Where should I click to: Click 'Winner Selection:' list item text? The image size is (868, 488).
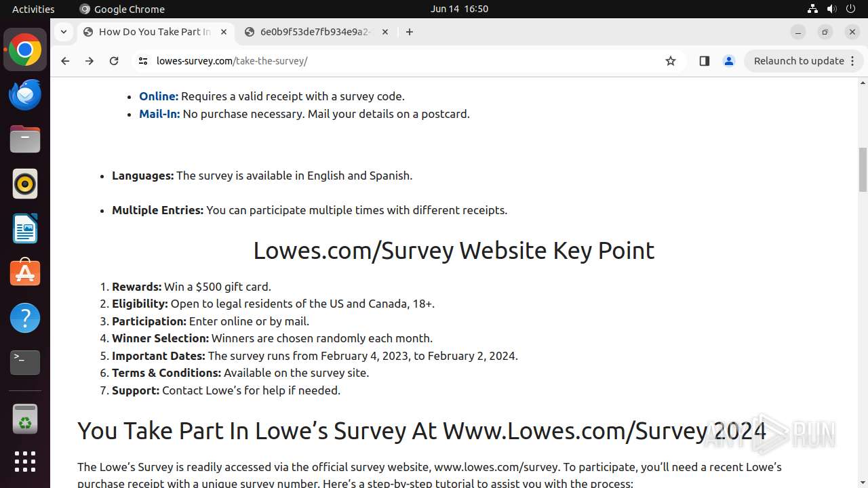pyautogui.click(x=272, y=338)
